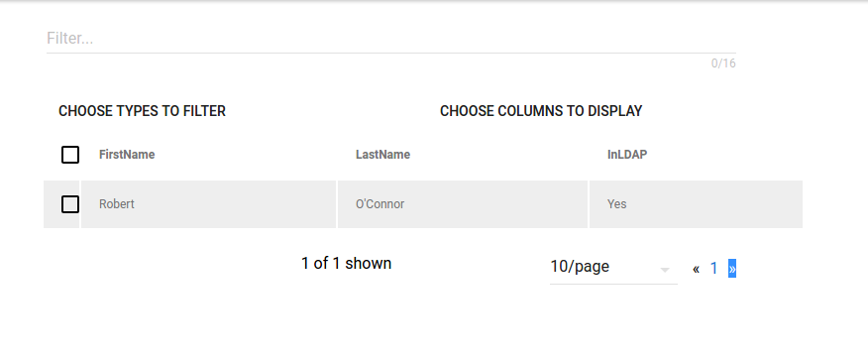Image resolution: width=868 pixels, height=362 pixels.
Task: Toggle the select-all checkbox in header
Action: tap(70, 155)
